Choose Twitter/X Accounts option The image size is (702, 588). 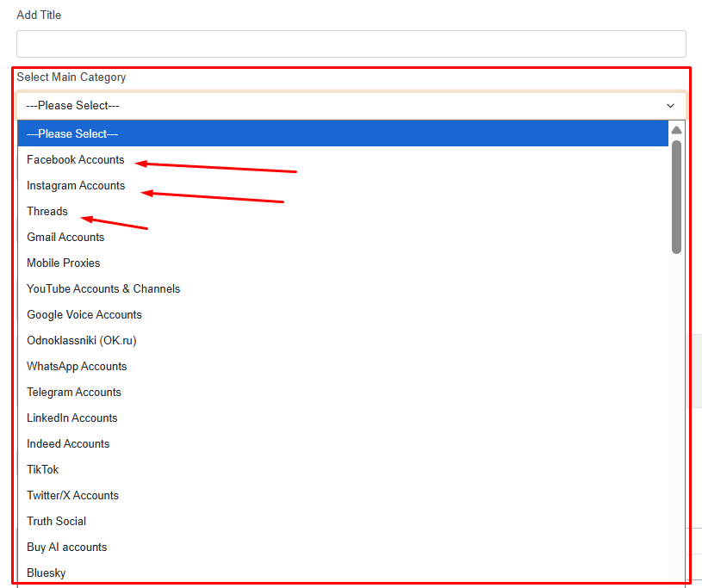coord(343,495)
